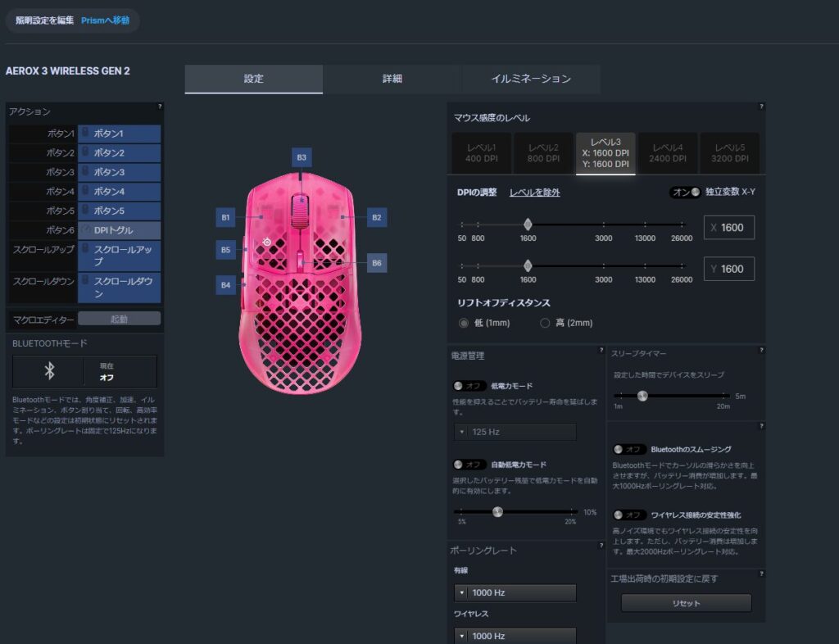
Task: Open the 詳細 tab
Action: pos(392,79)
